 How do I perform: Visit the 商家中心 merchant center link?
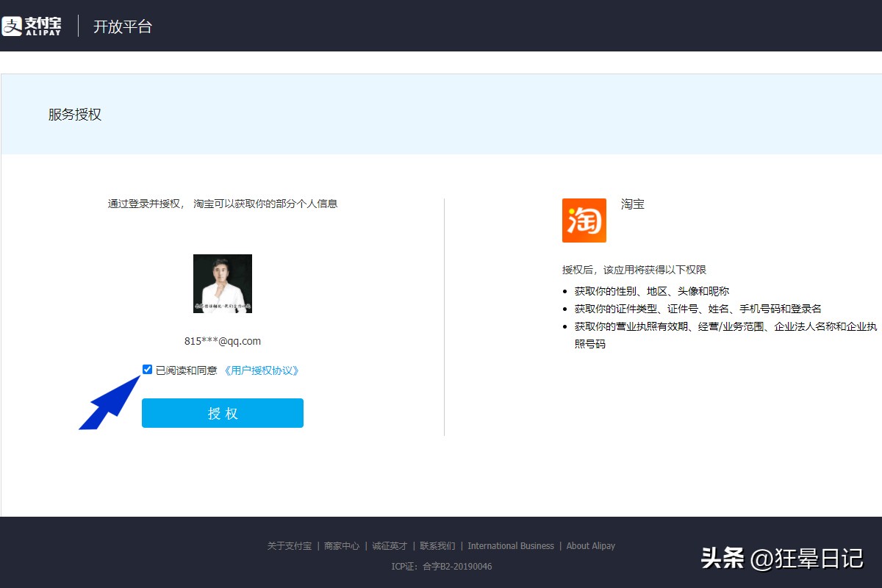[x=342, y=546]
